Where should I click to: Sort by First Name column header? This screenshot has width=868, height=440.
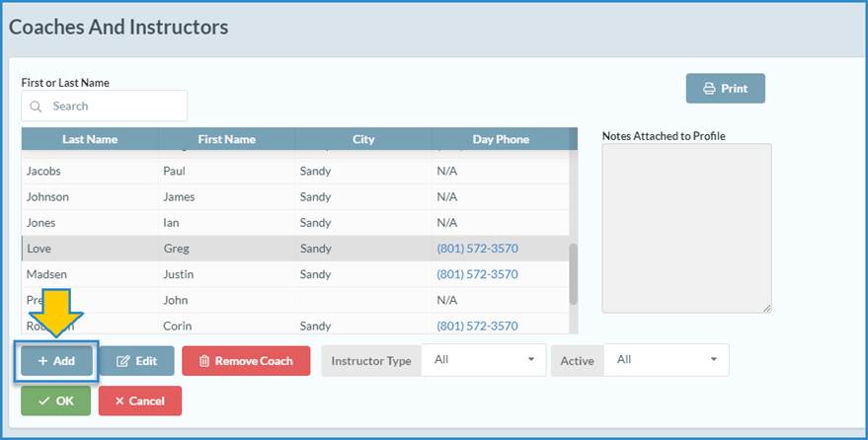(x=226, y=139)
